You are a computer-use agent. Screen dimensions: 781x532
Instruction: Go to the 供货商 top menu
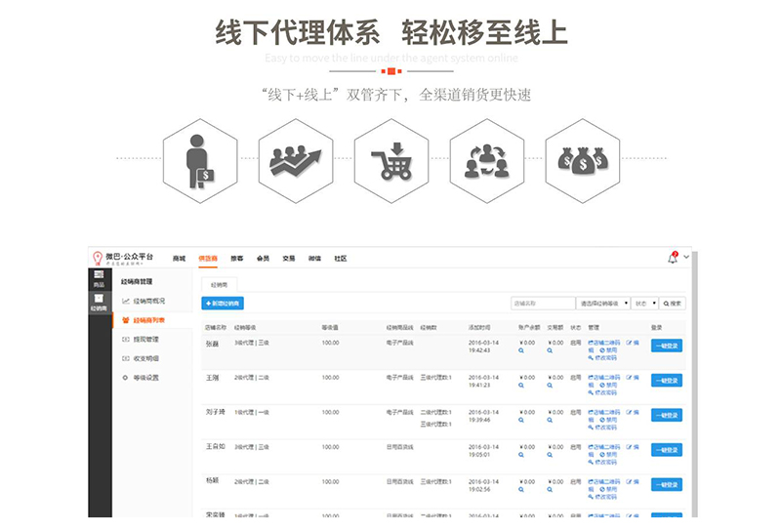208,259
